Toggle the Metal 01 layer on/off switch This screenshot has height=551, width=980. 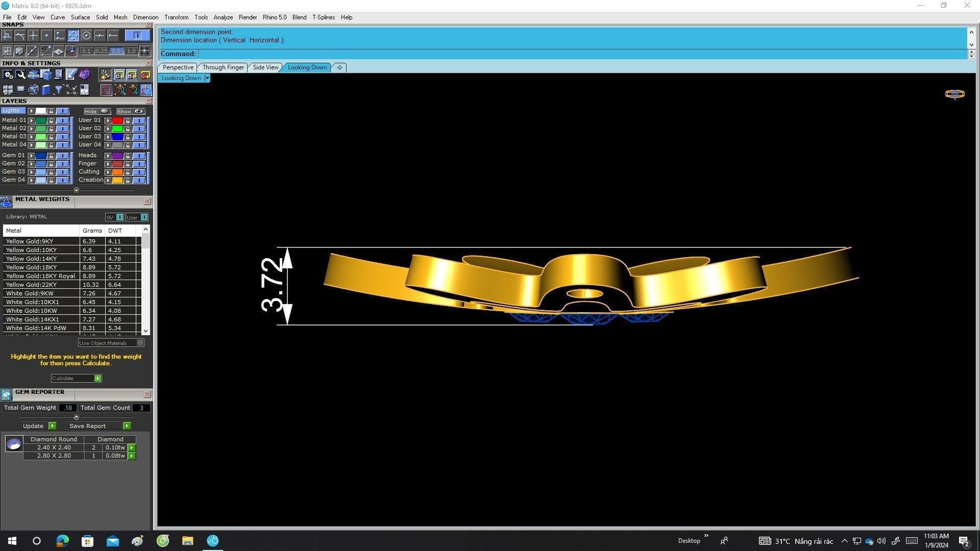[62, 120]
